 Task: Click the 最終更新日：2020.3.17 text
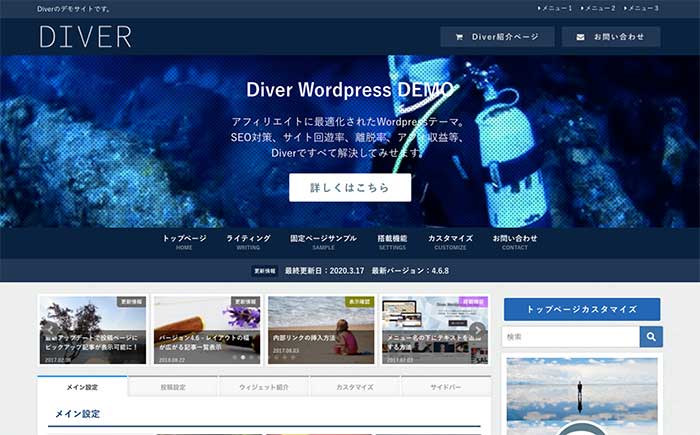[325, 271]
